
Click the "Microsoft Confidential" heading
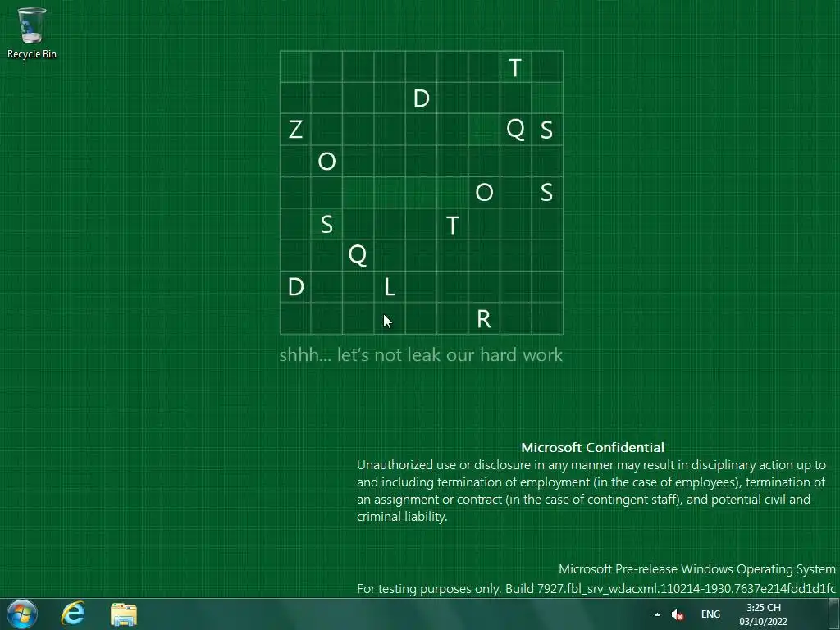tap(592, 447)
